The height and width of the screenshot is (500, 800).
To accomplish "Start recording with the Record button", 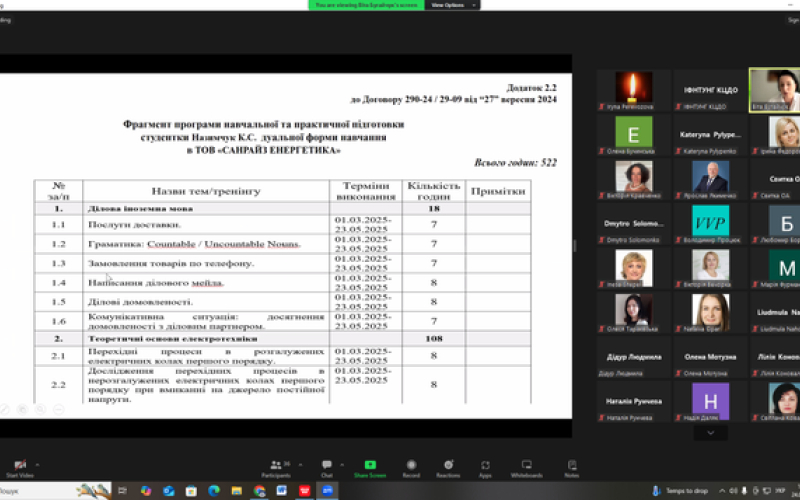I will tap(411, 468).
